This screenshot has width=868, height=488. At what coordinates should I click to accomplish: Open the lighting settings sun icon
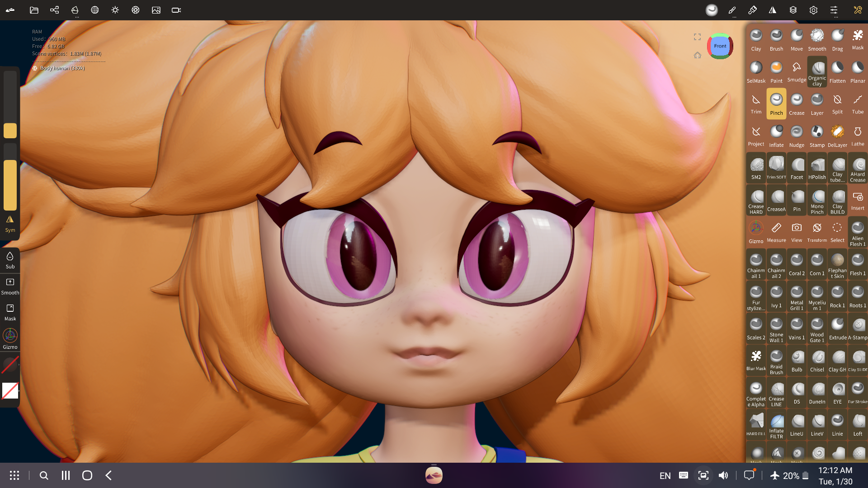click(115, 10)
